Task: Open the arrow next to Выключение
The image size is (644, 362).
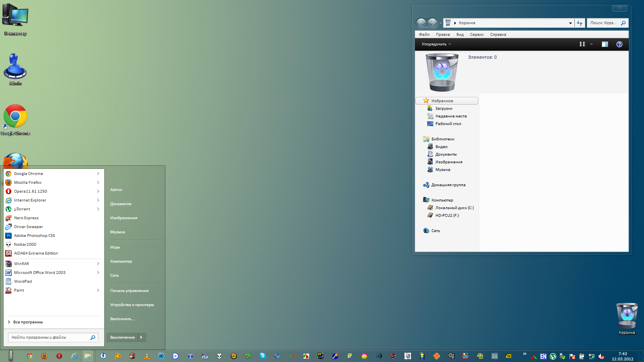Action: coord(141,337)
